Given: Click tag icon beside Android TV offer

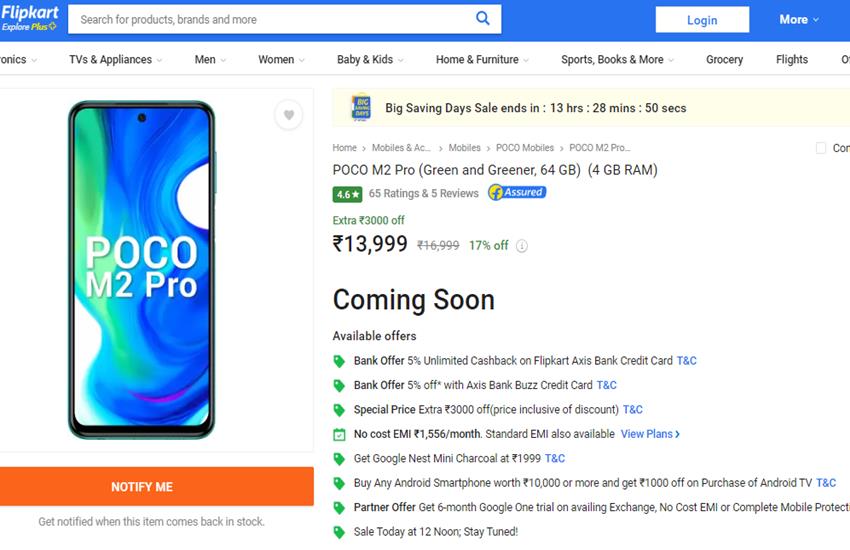Looking at the screenshot, I should tap(339, 483).
